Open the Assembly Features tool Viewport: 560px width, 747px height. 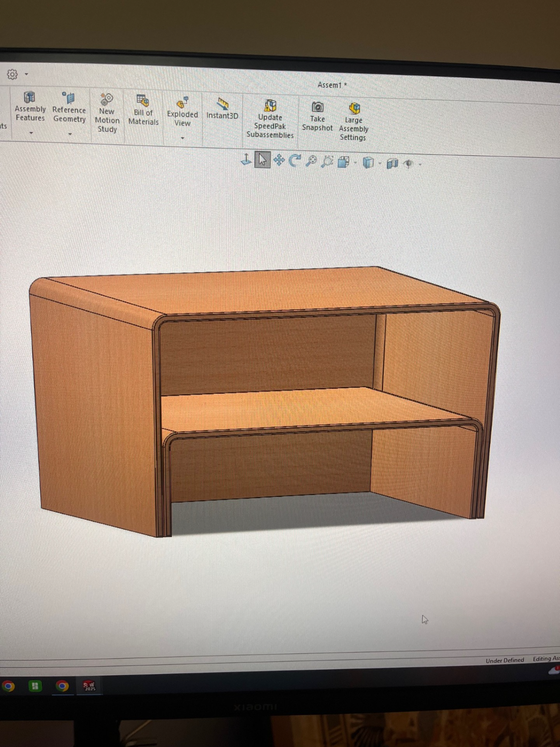tap(30, 107)
